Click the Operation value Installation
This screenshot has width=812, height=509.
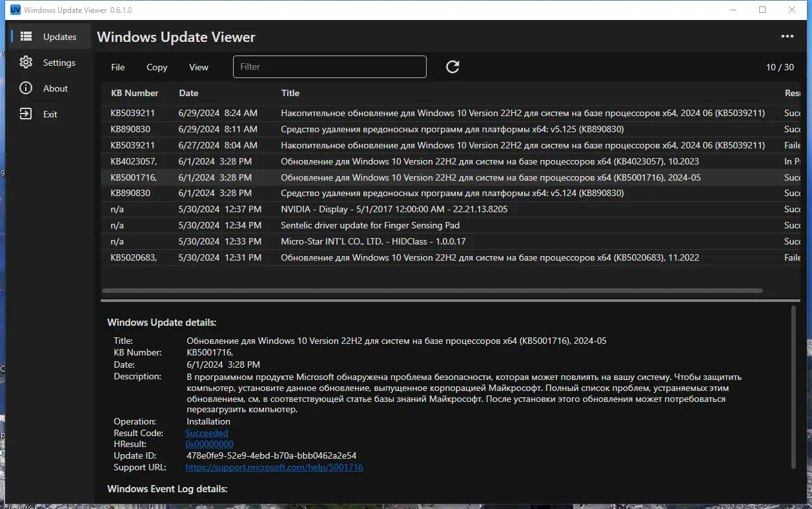[208, 421]
